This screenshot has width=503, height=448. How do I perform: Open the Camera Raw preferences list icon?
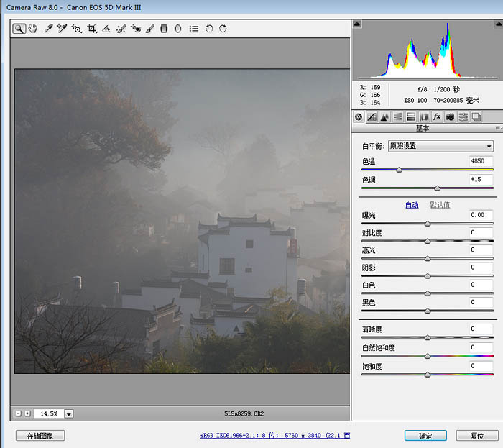point(193,29)
